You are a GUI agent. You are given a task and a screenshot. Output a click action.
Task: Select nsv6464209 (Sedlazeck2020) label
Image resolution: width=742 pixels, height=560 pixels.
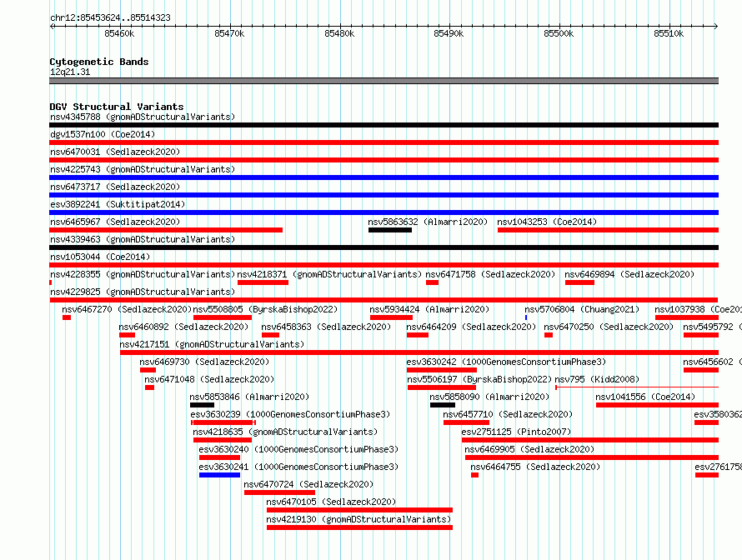(471, 327)
